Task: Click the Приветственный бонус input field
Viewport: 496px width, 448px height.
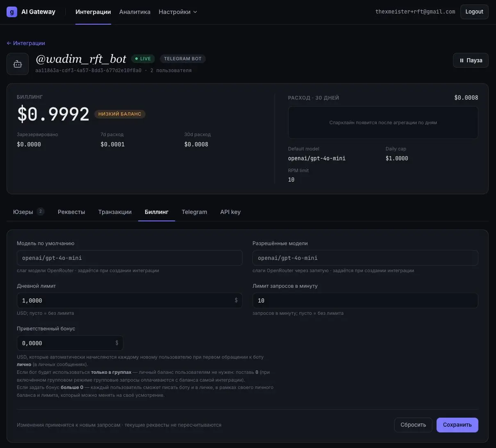Action: (70, 343)
